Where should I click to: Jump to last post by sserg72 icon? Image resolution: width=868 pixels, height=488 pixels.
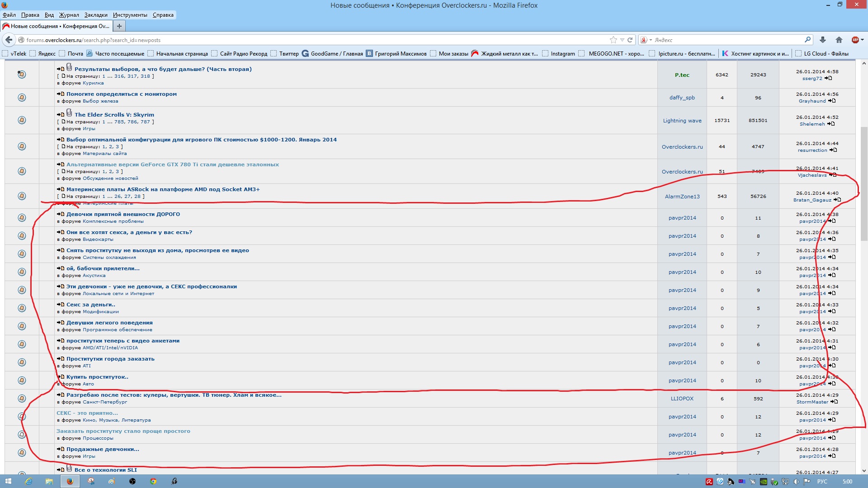tap(828, 78)
